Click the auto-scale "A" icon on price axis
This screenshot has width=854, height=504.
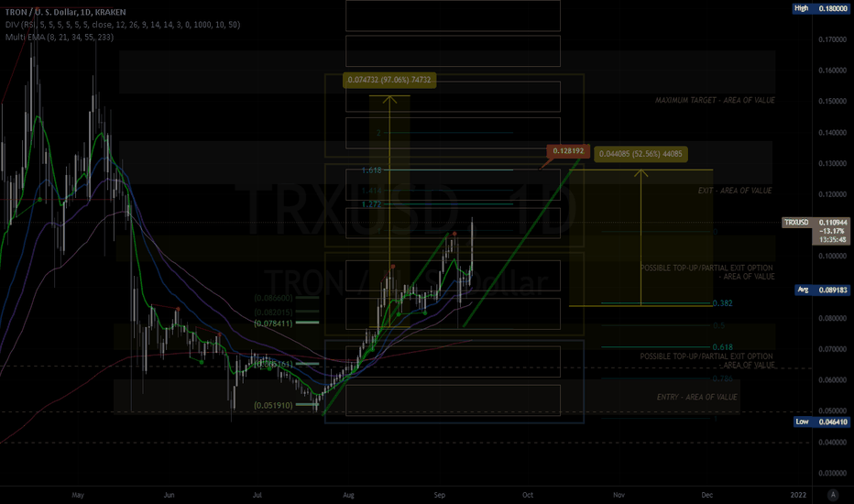[x=833, y=495]
